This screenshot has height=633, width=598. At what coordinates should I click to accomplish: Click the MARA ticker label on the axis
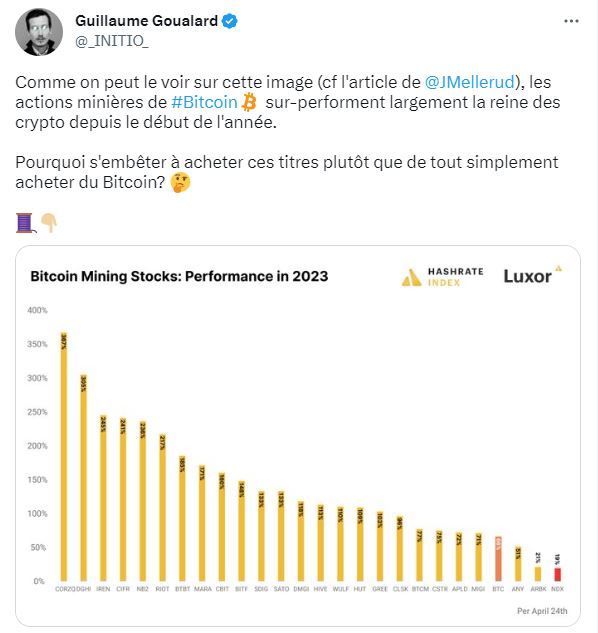pyautogui.click(x=202, y=589)
